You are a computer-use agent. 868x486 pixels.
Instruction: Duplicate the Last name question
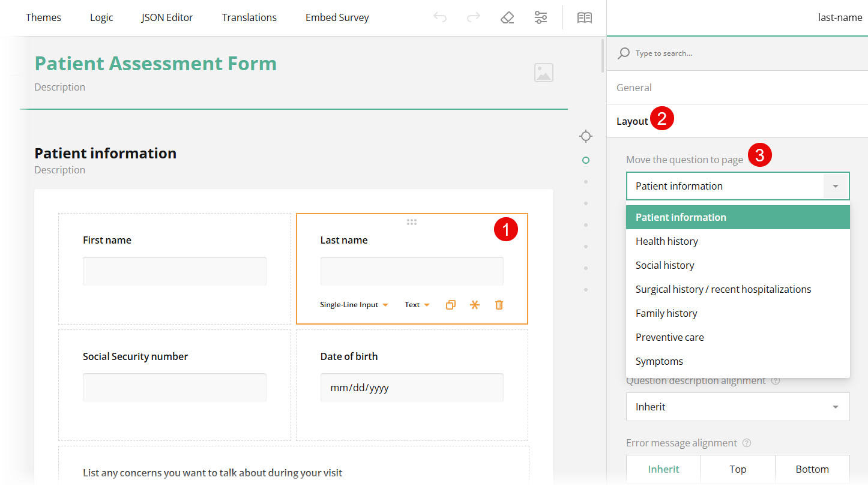click(450, 305)
